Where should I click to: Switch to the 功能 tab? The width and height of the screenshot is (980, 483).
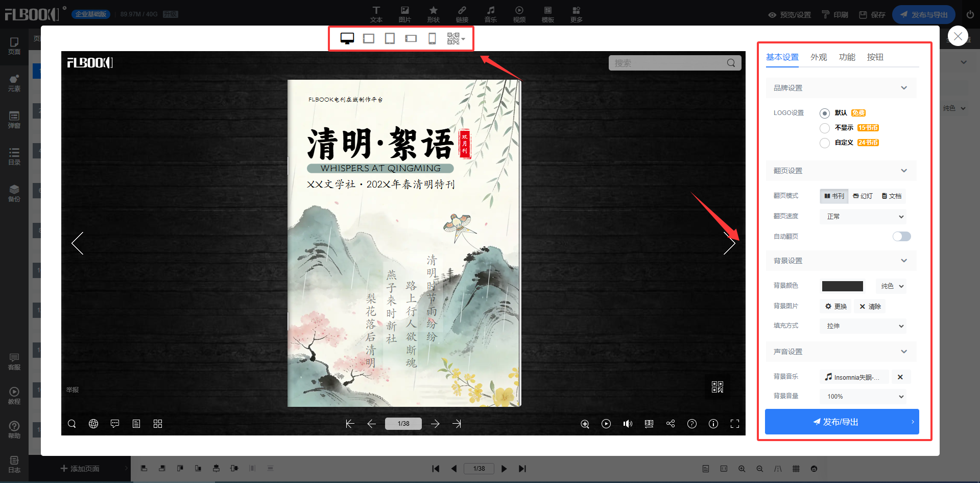(847, 57)
